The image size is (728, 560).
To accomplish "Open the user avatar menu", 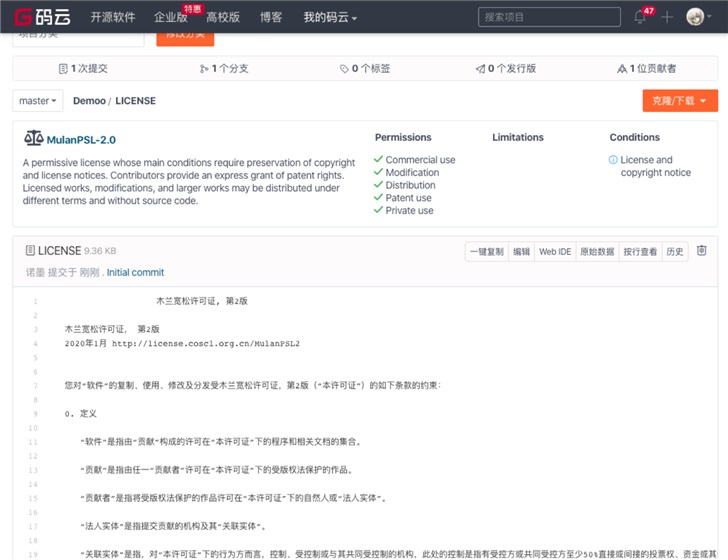I will pyautogui.click(x=695, y=17).
